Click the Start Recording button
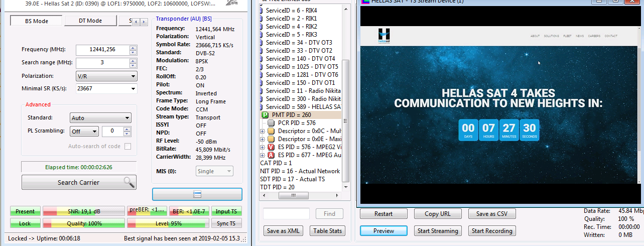The height and width of the screenshot is (246, 644). pyautogui.click(x=492, y=231)
